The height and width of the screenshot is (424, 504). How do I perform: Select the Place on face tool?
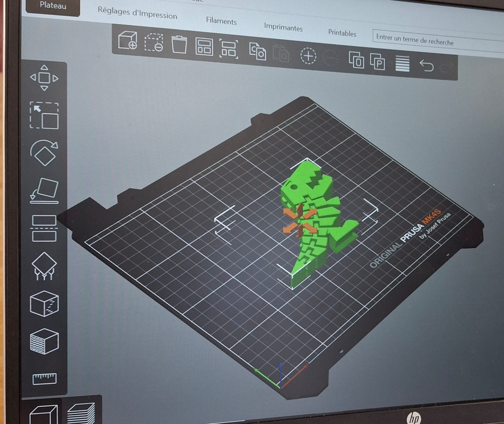click(44, 191)
